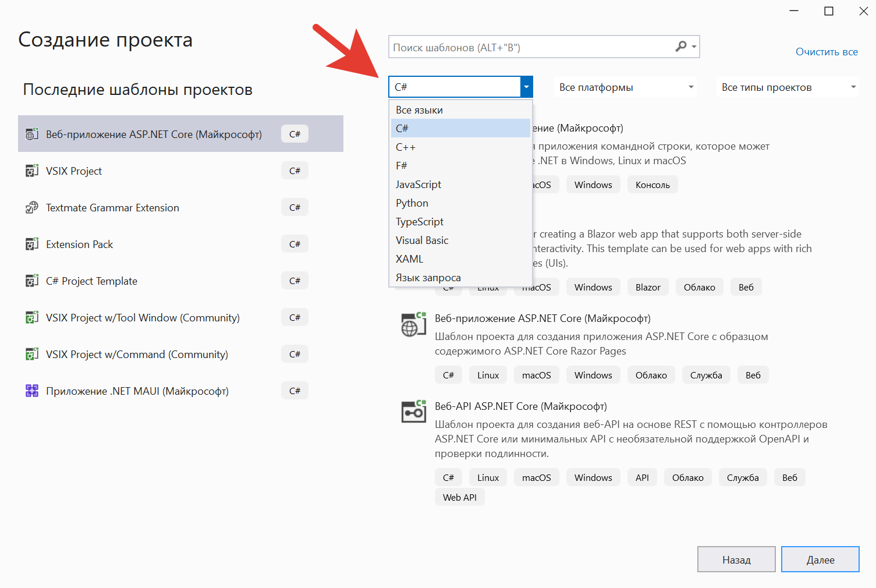Select Приложение .NET MAUI (Майкрософт) recent template

click(180, 391)
